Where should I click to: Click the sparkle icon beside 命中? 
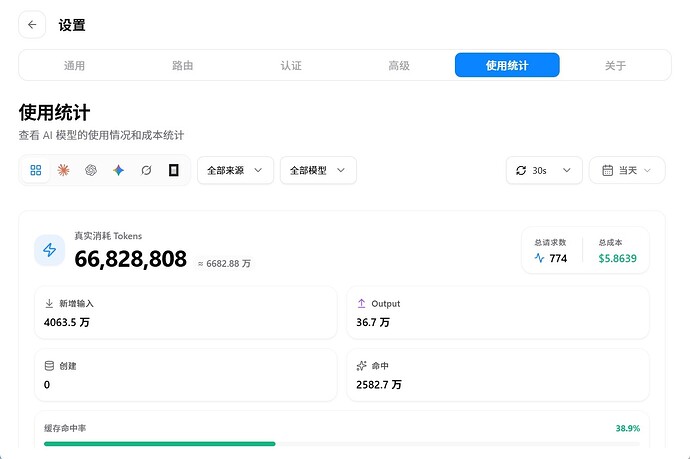[x=361, y=366]
